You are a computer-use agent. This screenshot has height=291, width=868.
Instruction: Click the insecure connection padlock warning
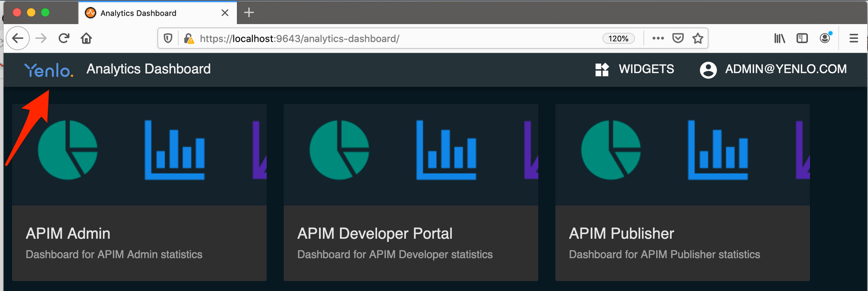(x=189, y=38)
